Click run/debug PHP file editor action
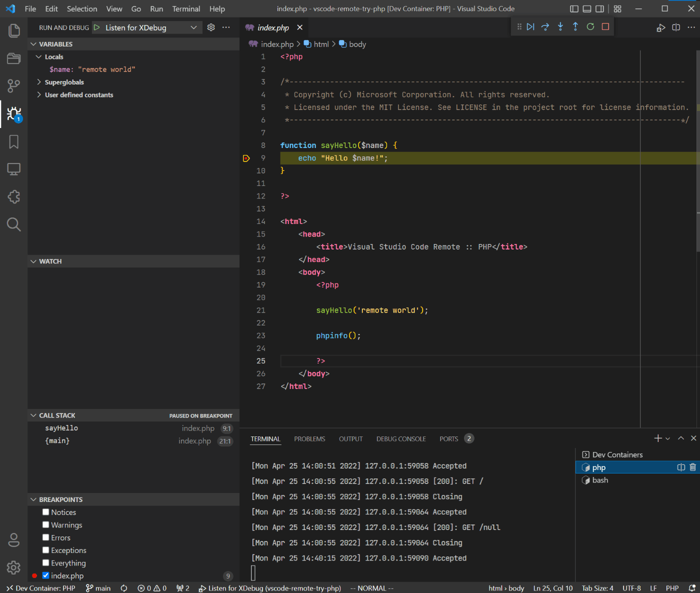This screenshot has height=593, width=700. click(x=661, y=27)
